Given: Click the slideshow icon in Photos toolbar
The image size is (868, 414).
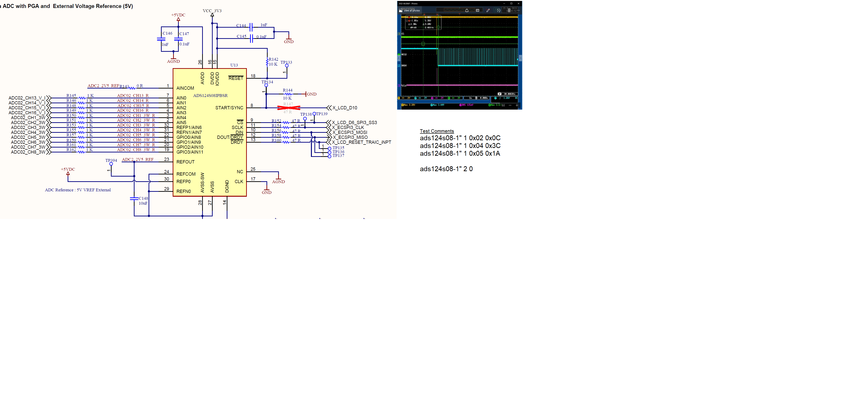Looking at the screenshot, I should tap(478, 11).
